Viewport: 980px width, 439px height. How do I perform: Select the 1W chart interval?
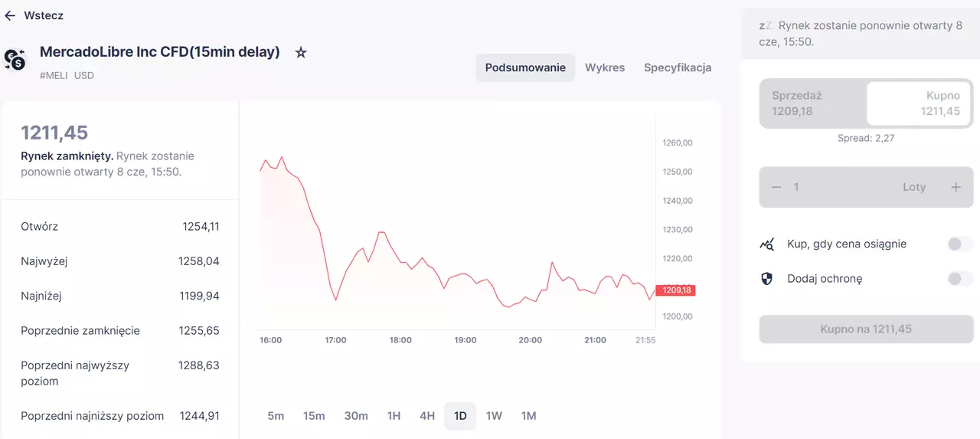tap(494, 416)
